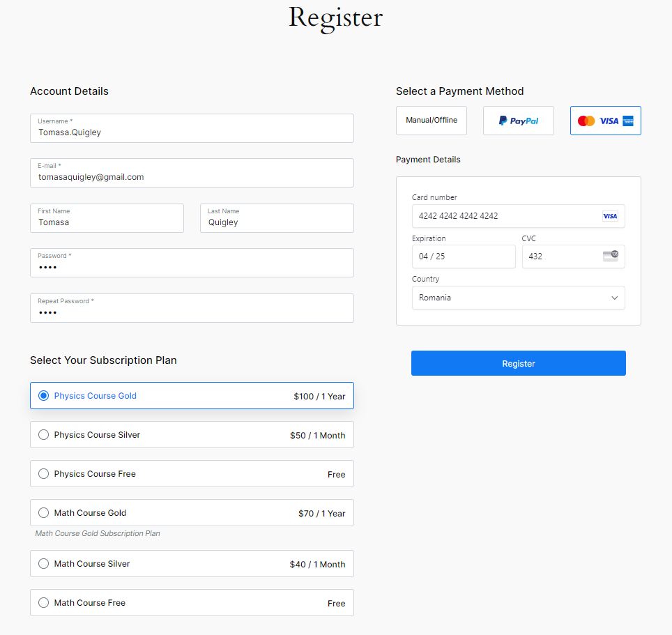Click the CVC card hint icon
The image size is (672, 635).
610,257
